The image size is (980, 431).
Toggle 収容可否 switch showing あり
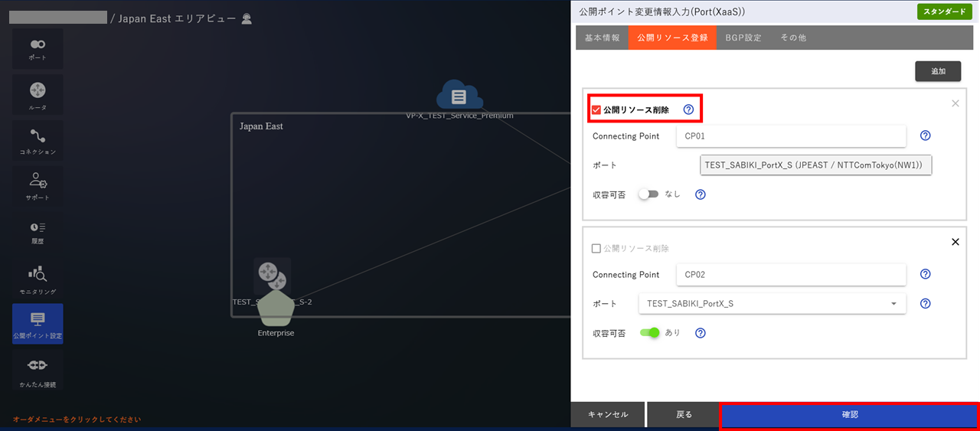coord(649,333)
